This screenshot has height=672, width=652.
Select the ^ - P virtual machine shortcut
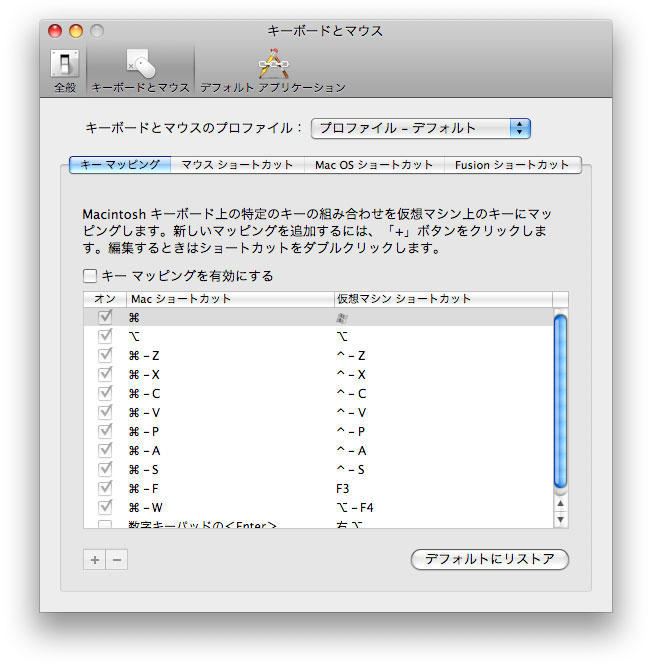pyautogui.click(x=351, y=432)
